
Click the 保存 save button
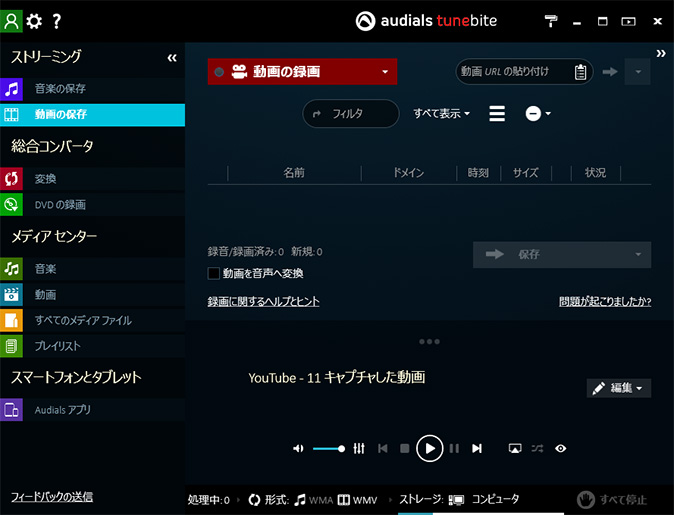click(562, 254)
